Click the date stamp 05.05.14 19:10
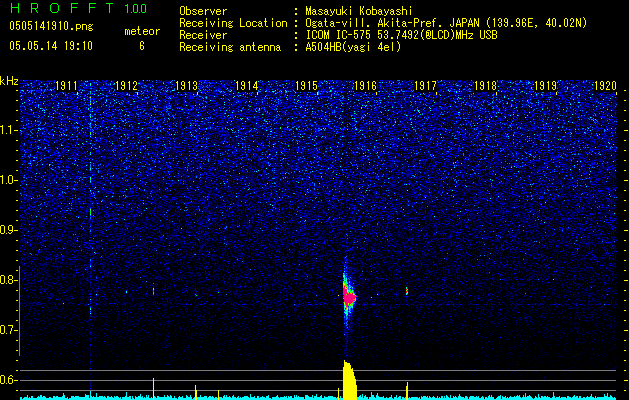The height and width of the screenshot is (400, 629). coord(51,46)
